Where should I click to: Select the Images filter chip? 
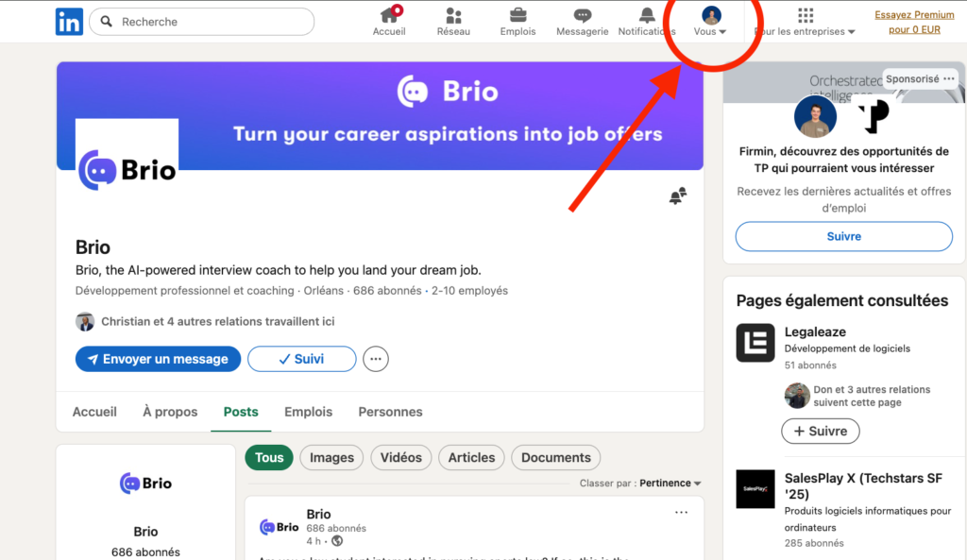[x=331, y=457]
